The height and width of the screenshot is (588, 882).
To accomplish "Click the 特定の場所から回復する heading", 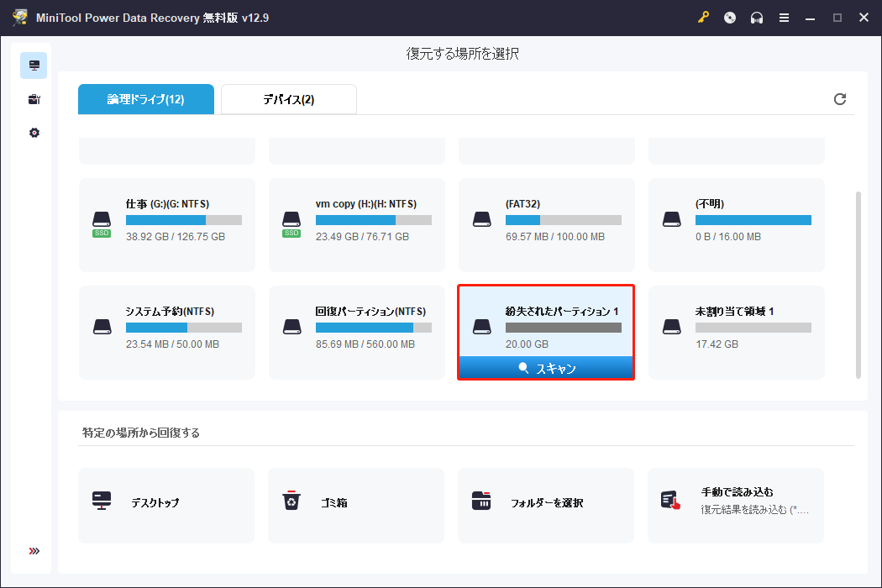I will [141, 433].
